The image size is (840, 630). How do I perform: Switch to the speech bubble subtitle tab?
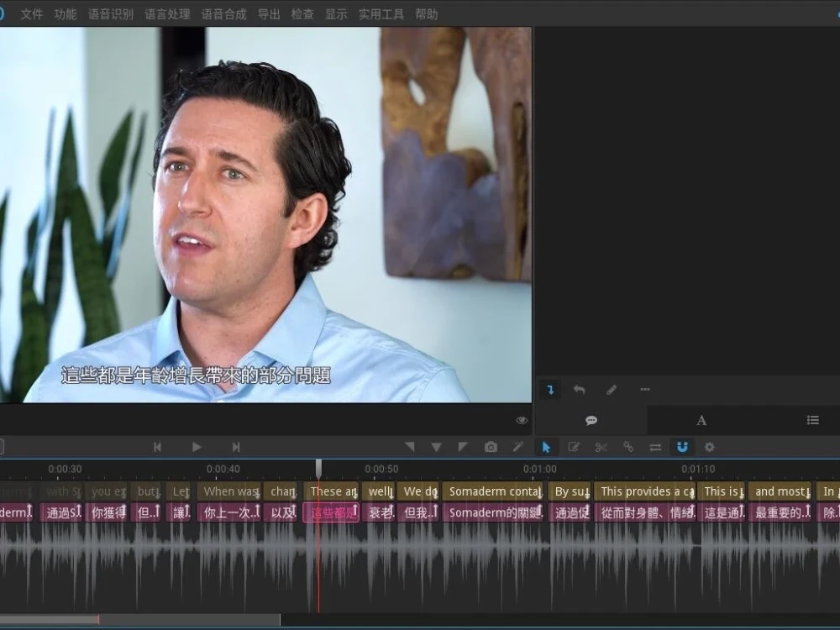point(591,421)
